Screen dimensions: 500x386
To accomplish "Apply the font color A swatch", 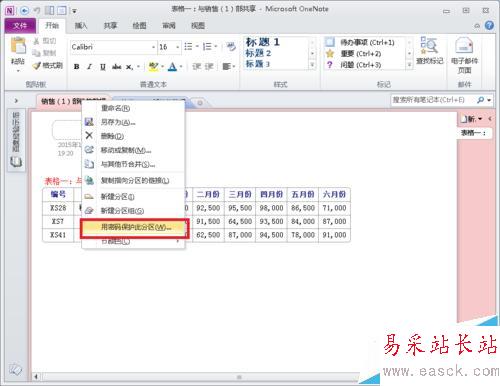I will pos(172,67).
